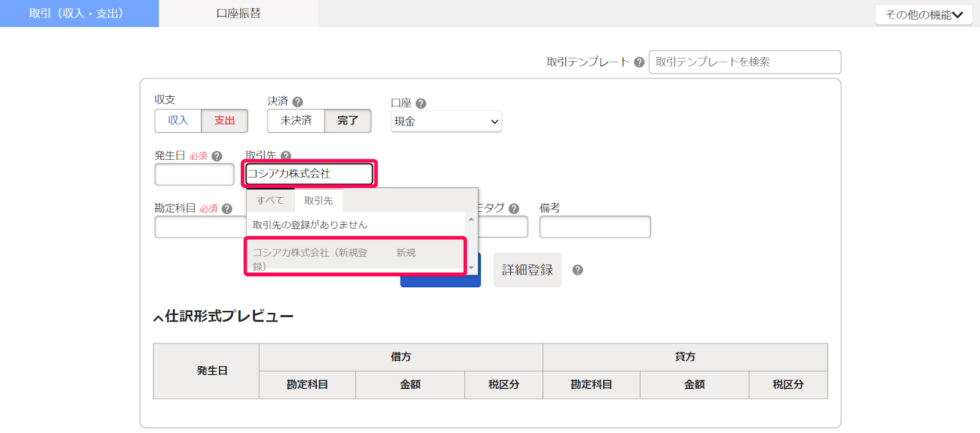The width and height of the screenshot is (980, 433).
Task: Open the 口座 dropdown showing 現金
Action: tap(447, 121)
